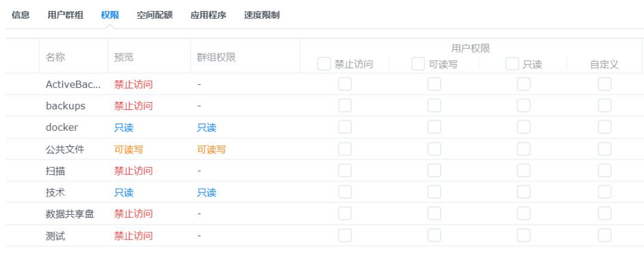Tick the 只读 header checkbox
The width and height of the screenshot is (644, 271).
pyautogui.click(x=513, y=65)
